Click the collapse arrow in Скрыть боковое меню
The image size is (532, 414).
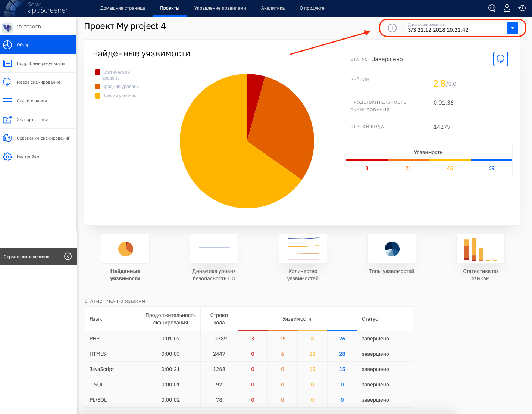[68, 256]
